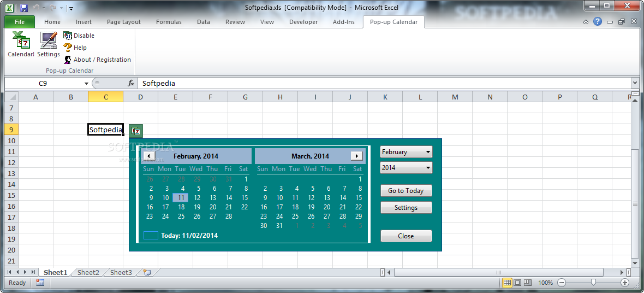
Task: Switch to the Review tab
Action: coord(235,22)
